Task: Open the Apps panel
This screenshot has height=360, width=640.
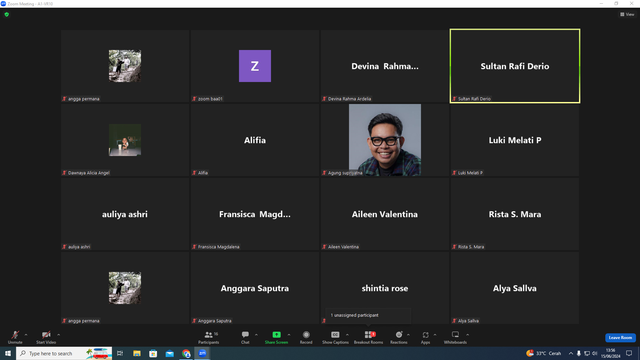Action: pos(425,337)
